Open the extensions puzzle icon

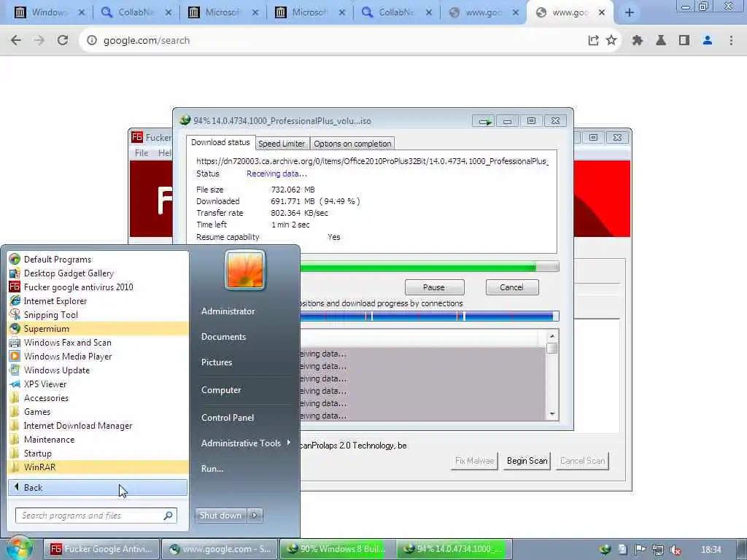click(x=637, y=41)
